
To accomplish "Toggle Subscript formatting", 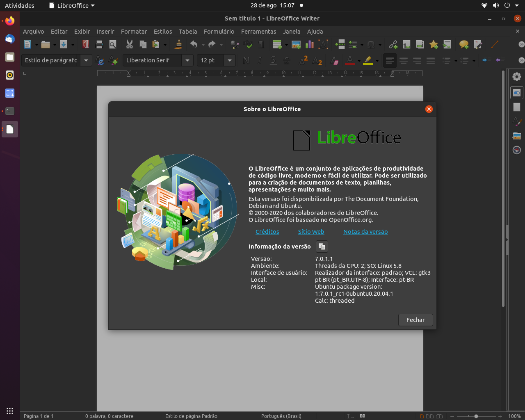I will pos(317,60).
